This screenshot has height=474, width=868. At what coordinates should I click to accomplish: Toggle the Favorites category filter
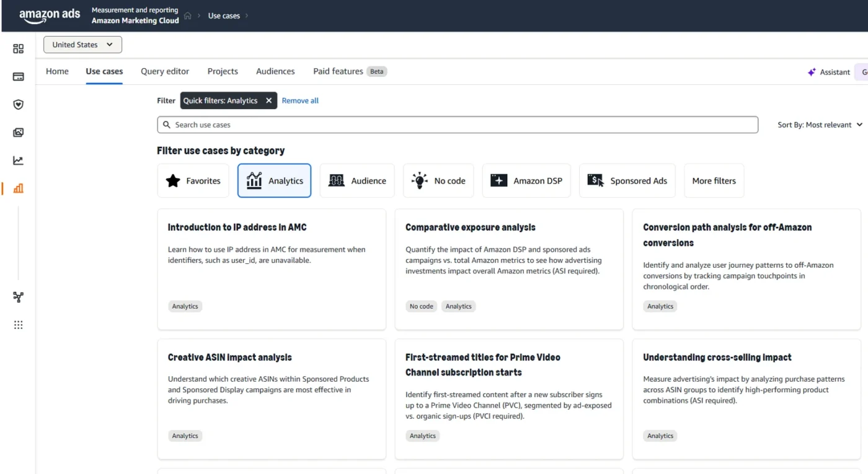click(x=193, y=180)
